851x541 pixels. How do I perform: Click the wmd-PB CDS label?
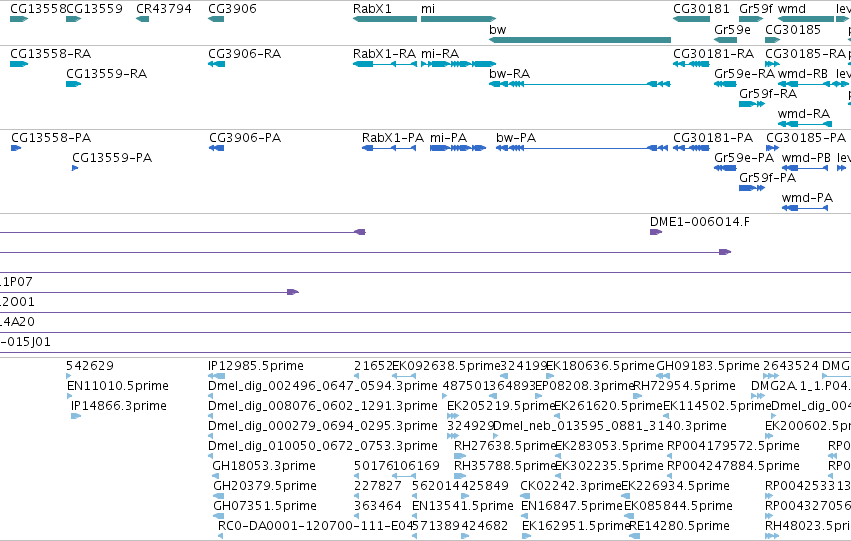(x=806, y=158)
